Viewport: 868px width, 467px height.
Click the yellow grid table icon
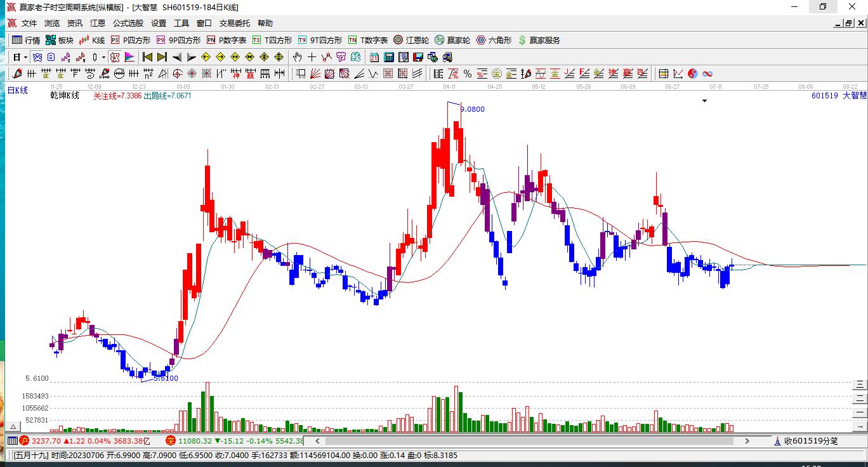pyautogui.click(x=663, y=74)
